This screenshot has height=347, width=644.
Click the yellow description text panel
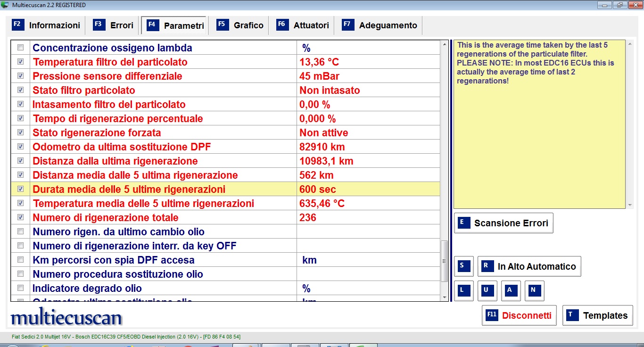[540, 124]
